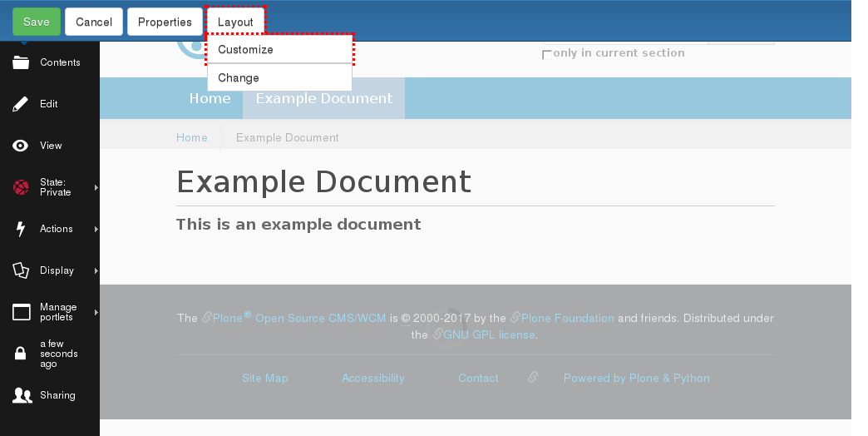Click the Sharing label in sidebar
Screen dimensions: 868x436
(x=57, y=395)
